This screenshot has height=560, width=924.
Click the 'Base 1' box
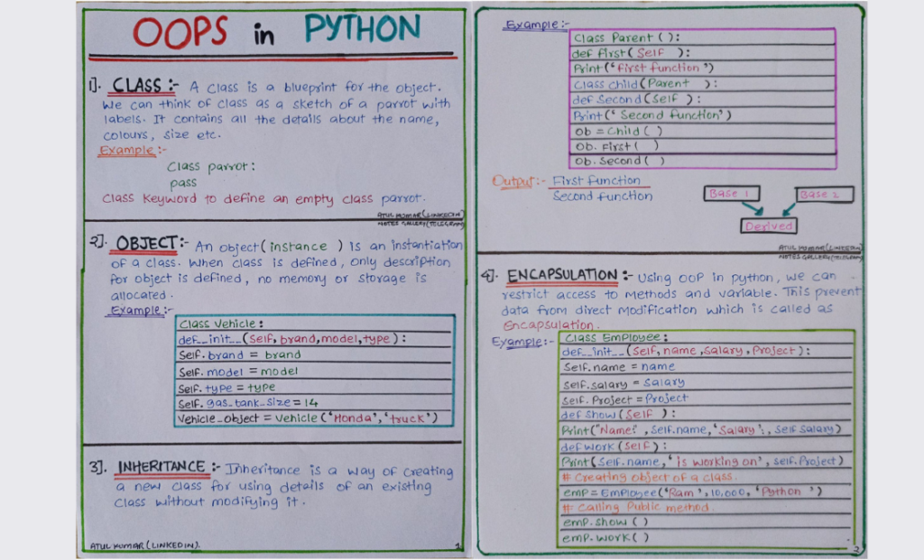pos(731,194)
